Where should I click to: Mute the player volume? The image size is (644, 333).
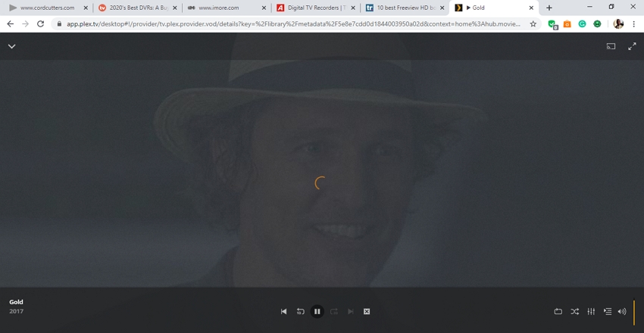pos(622,311)
